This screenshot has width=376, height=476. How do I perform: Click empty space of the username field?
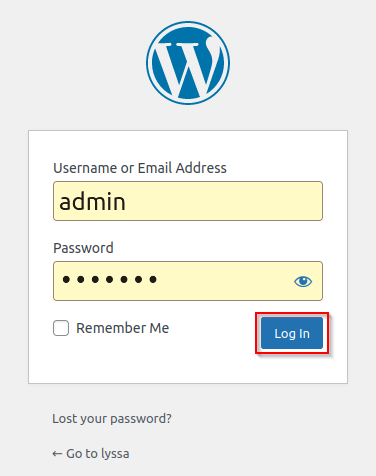point(223,201)
